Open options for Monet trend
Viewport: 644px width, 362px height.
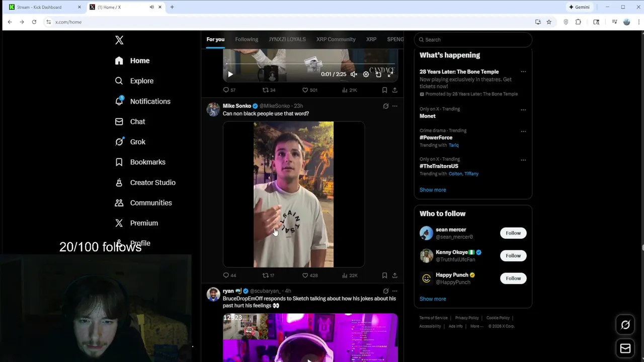coord(523,110)
